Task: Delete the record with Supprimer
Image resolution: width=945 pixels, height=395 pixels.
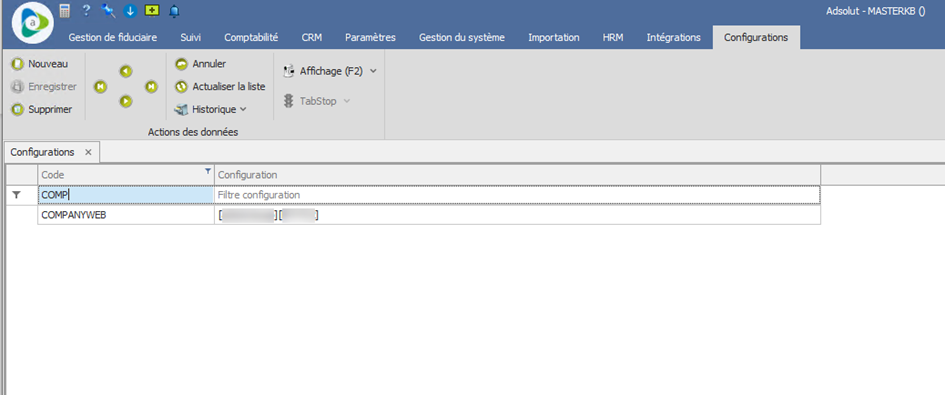Action: click(x=42, y=110)
